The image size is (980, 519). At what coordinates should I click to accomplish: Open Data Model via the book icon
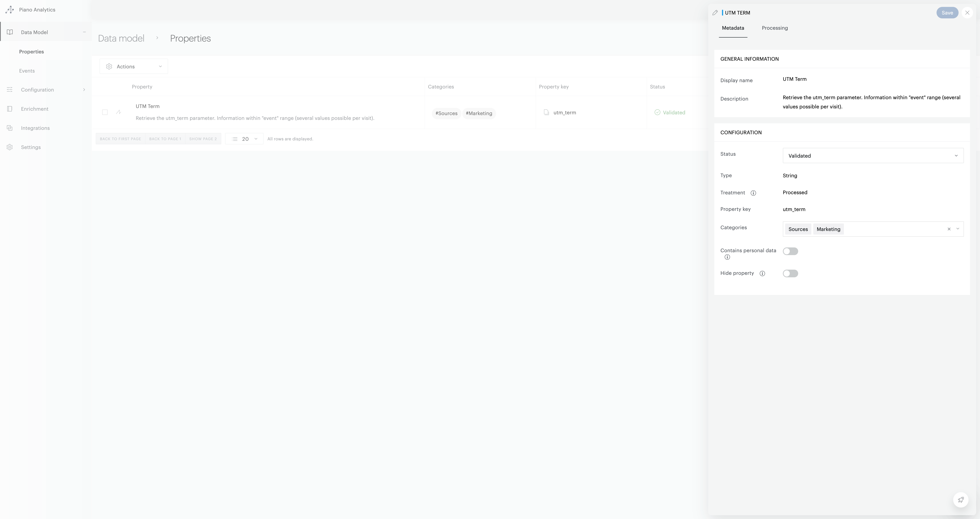click(10, 32)
